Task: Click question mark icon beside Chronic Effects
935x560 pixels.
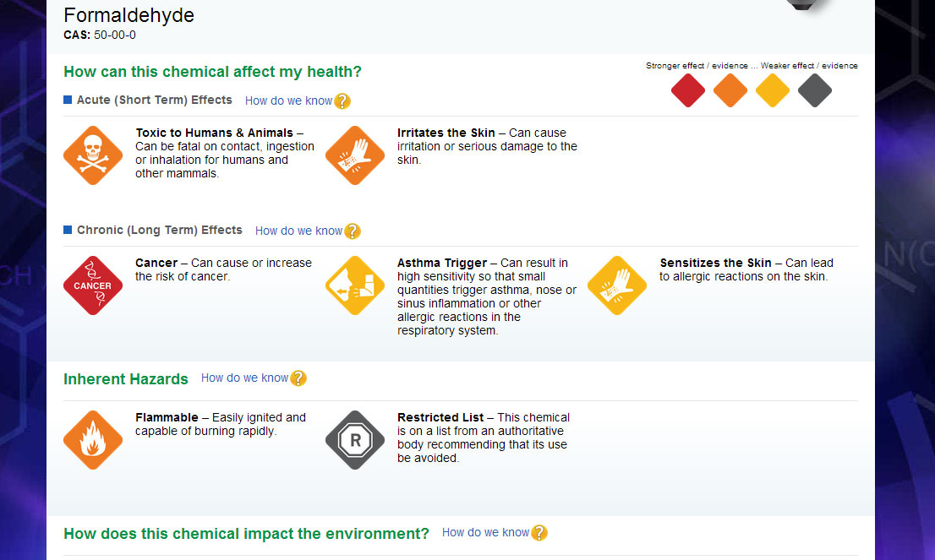Action: coord(353,231)
